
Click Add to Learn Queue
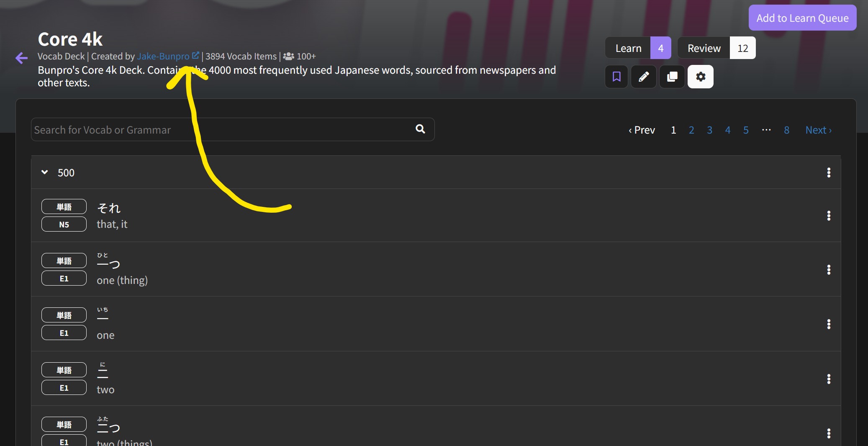[802, 18]
